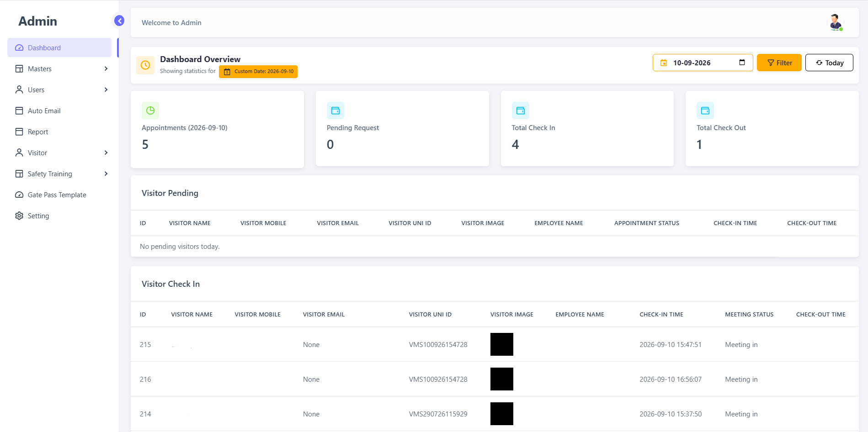Click the VMS290726115929 unique ID cell
Viewport: 868px width, 432px height.
tap(438, 414)
